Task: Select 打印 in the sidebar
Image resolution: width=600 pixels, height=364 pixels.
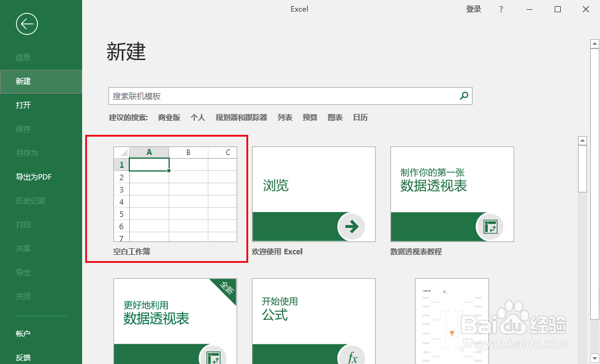Action: (x=41, y=225)
